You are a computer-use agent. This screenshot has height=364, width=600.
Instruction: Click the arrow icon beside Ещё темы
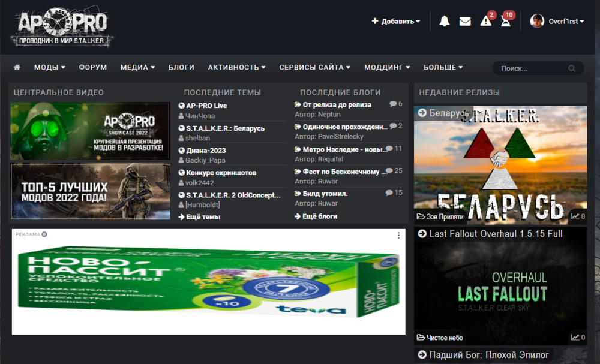[x=181, y=217]
